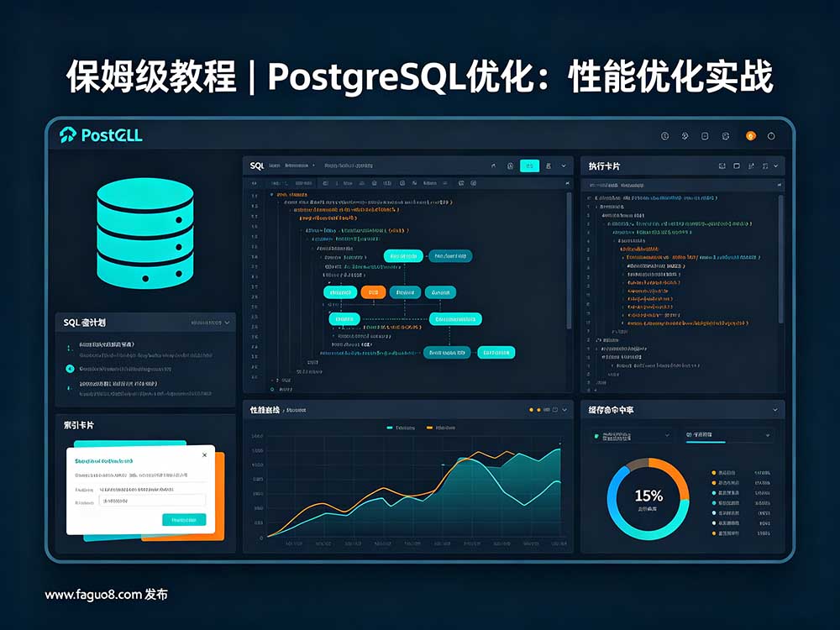Open the 性能曲线 panel chevron
The image size is (840, 630).
564,410
